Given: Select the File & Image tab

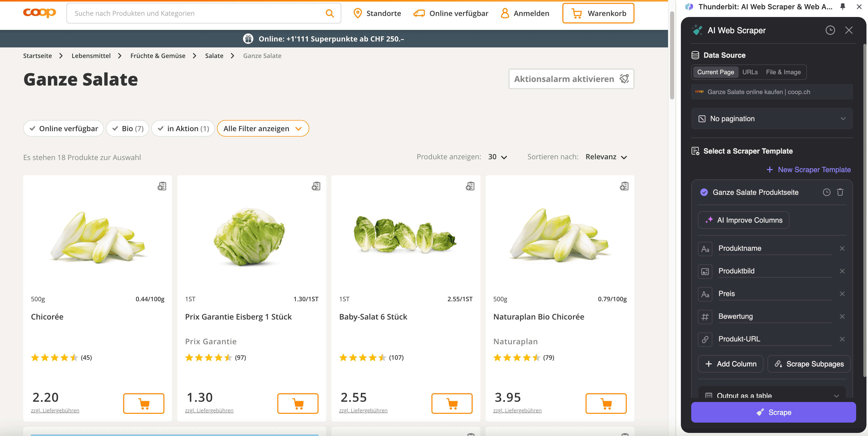Looking at the screenshot, I should [x=783, y=72].
